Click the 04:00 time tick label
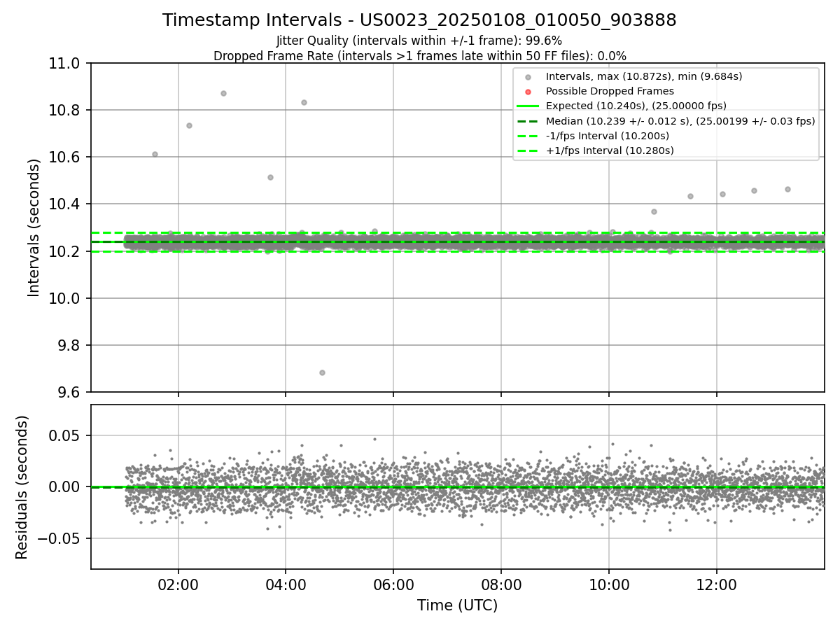 click(286, 584)
